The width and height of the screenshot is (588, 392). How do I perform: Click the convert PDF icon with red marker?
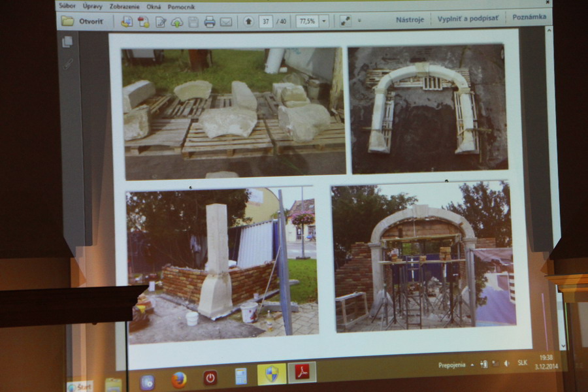(x=143, y=22)
